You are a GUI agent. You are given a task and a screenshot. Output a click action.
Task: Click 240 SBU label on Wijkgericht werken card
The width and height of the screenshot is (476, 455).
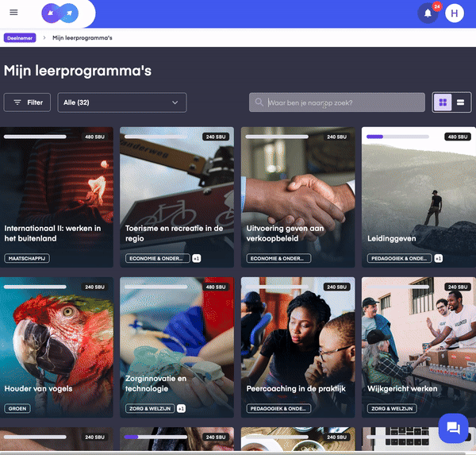click(458, 287)
